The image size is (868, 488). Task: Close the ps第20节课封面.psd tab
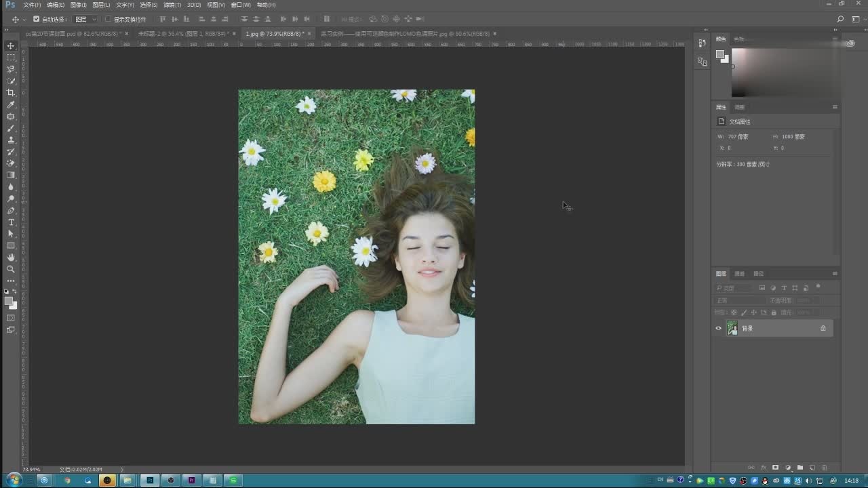pos(127,33)
